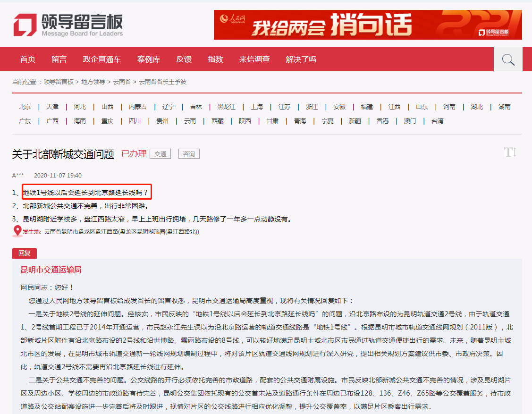Select region 台湾
The width and height of the screenshot is (532, 414).
(437, 121)
